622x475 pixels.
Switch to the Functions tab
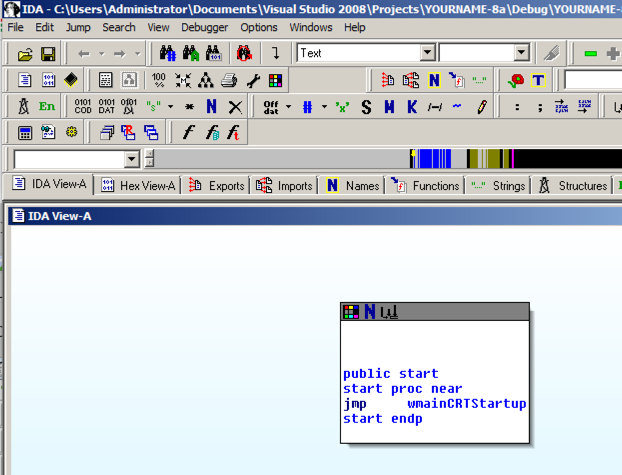425,185
